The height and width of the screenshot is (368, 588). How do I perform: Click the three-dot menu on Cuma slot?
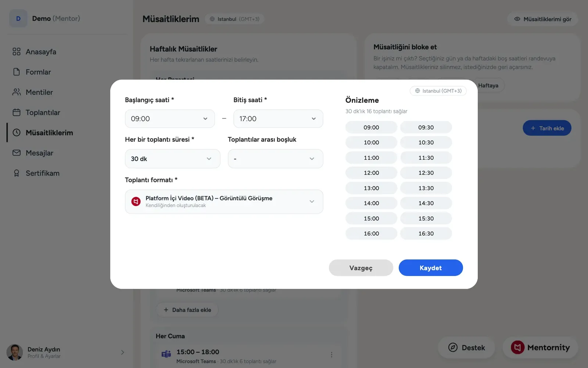tap(331, 354)
